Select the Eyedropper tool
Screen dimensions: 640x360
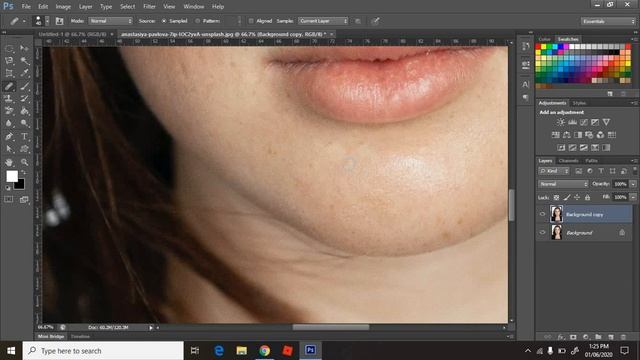click(24, 73)
